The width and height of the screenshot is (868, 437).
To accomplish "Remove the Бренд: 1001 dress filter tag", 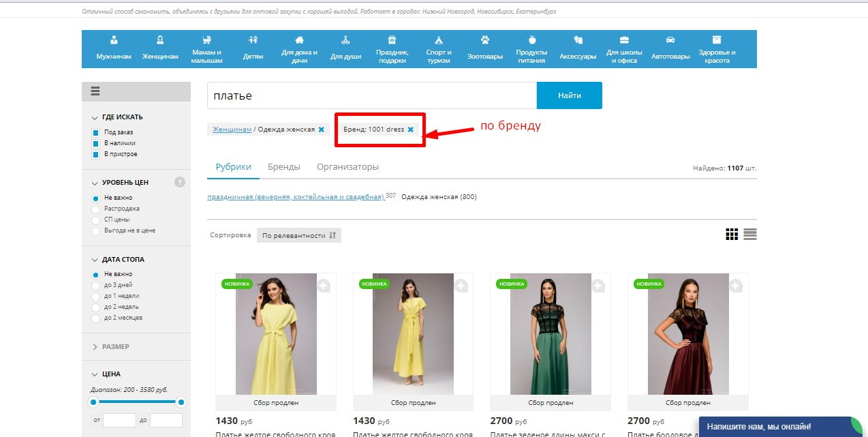I will (410, 130).
